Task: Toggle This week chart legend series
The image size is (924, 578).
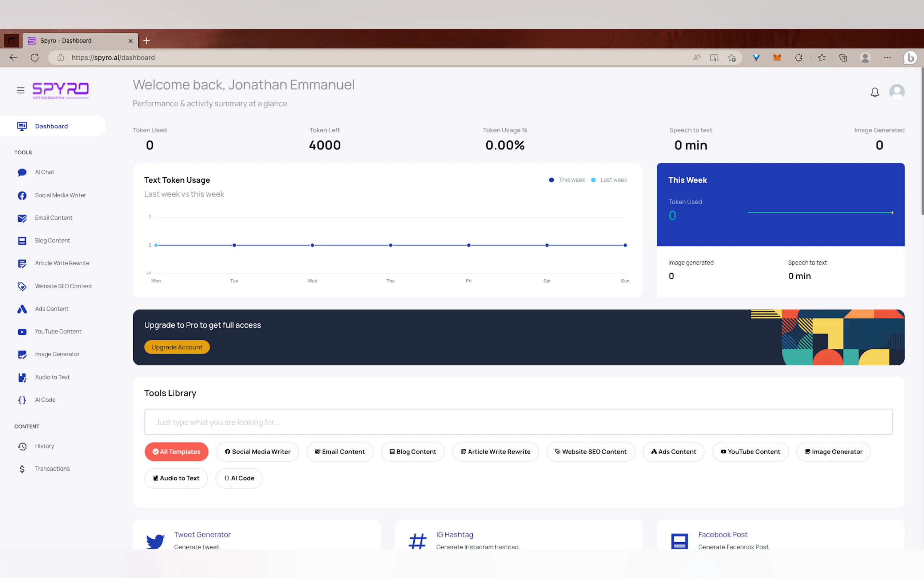Action: click(x=571, y=180)
